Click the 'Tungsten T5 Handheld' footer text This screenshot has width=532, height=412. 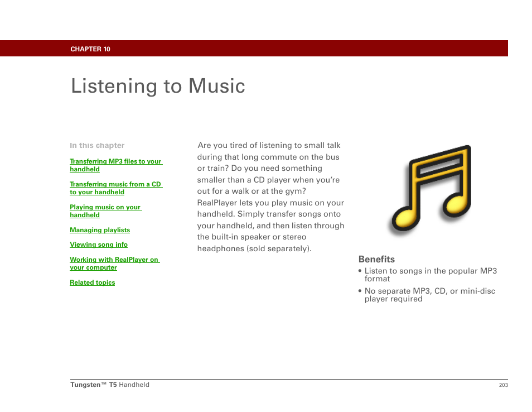[110, 385]
